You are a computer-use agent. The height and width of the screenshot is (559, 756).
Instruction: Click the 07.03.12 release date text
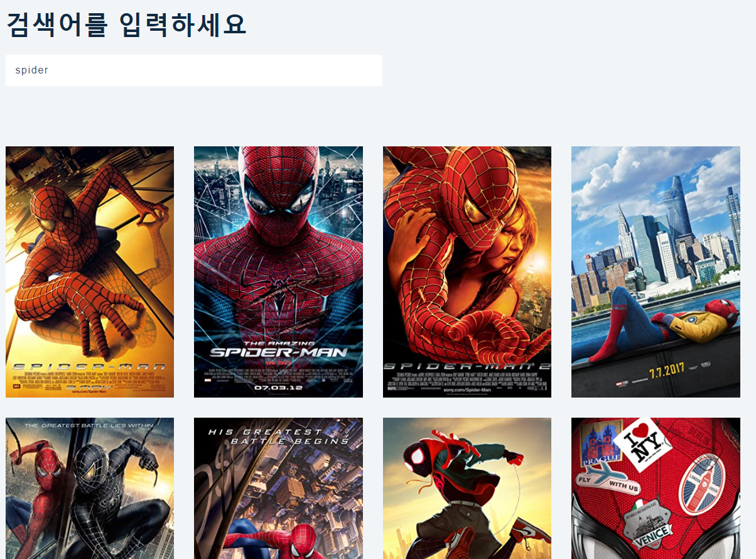pyautogui.click(x=279, y=387)
